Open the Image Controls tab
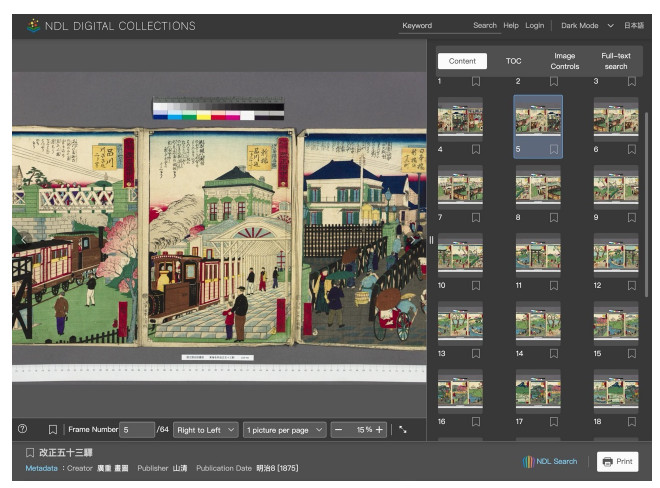 click(564, 61)
